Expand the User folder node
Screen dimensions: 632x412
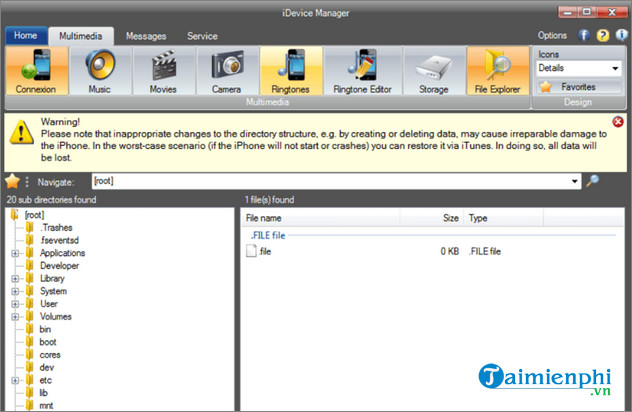click(x=15, y=304)
